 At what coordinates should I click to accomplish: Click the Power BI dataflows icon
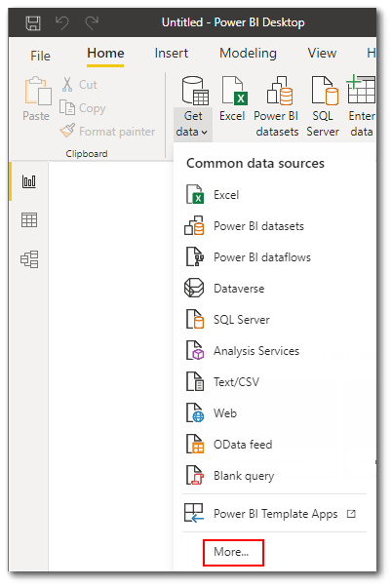195,256
